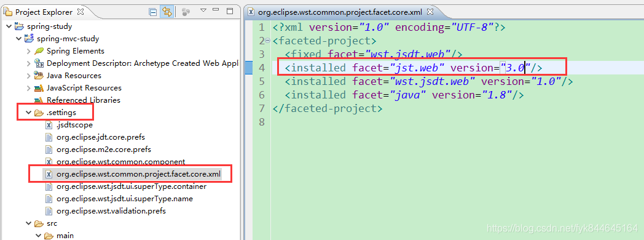
Task: Select the Project Explorer tab
Action: coord(44,12)
